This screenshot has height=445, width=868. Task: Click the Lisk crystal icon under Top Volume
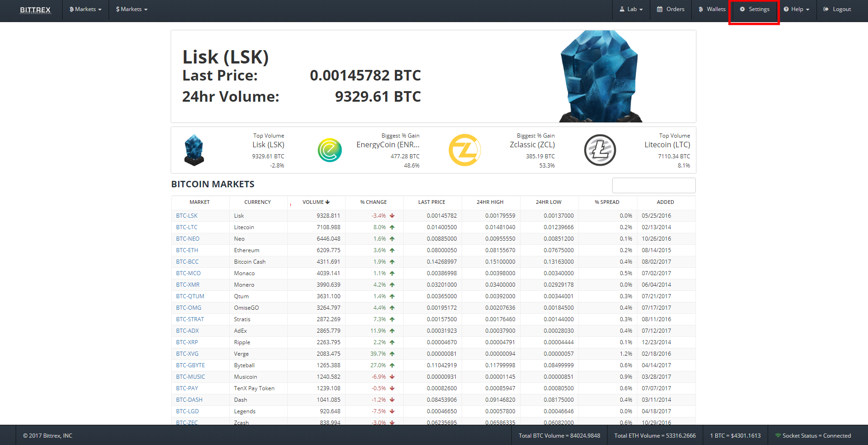tap(194, 150)
